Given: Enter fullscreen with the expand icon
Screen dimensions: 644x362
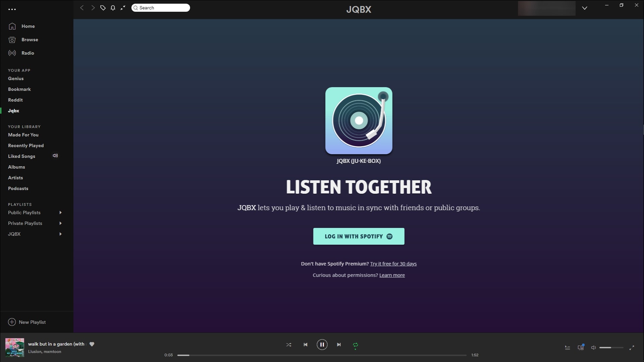Looking at the screenshot, I should coord(632,348).
